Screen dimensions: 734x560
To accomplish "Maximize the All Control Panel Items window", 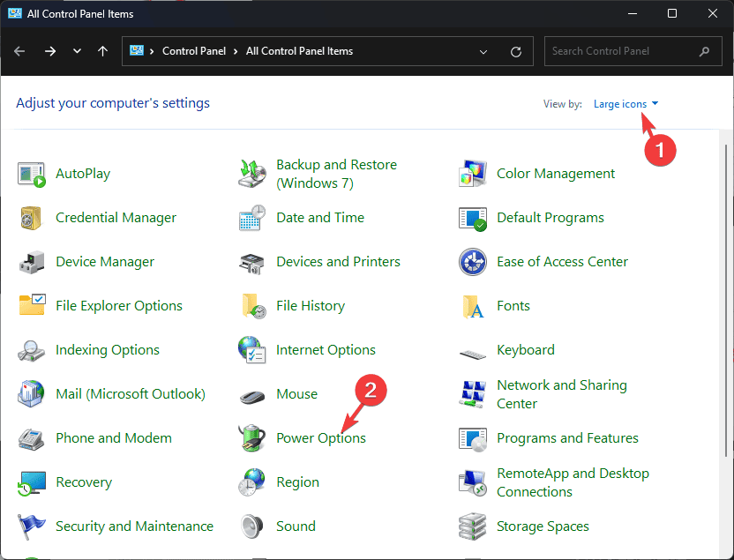I will tap(672, 13).
